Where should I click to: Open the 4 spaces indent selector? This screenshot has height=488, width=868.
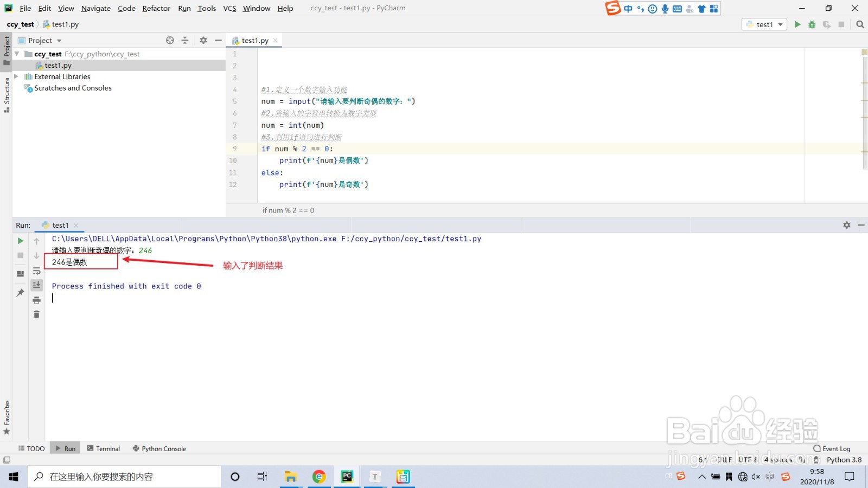pos(778,460)
